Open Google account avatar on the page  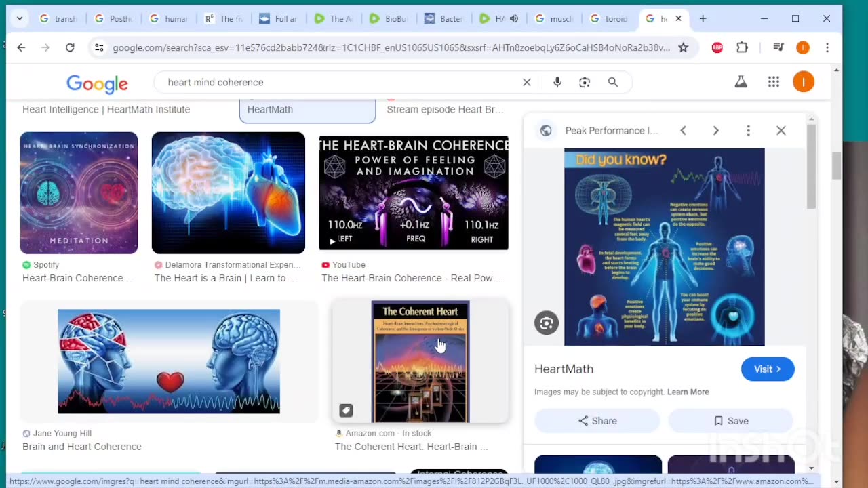(804, 82)
